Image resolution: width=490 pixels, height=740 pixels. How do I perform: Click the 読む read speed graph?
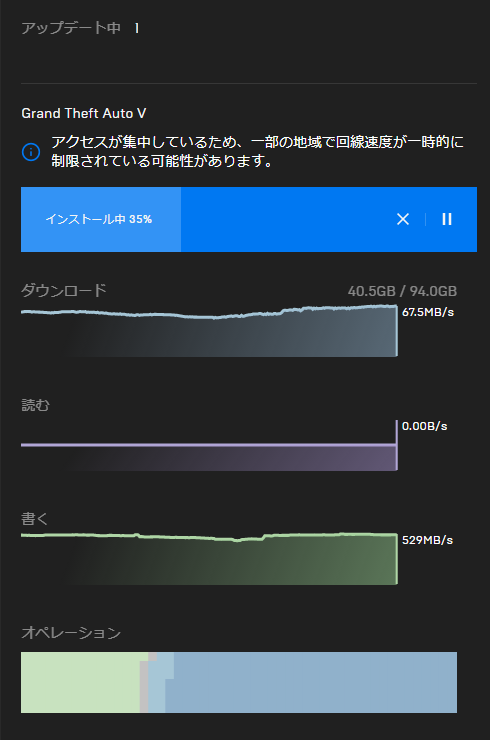pos(209,445)
